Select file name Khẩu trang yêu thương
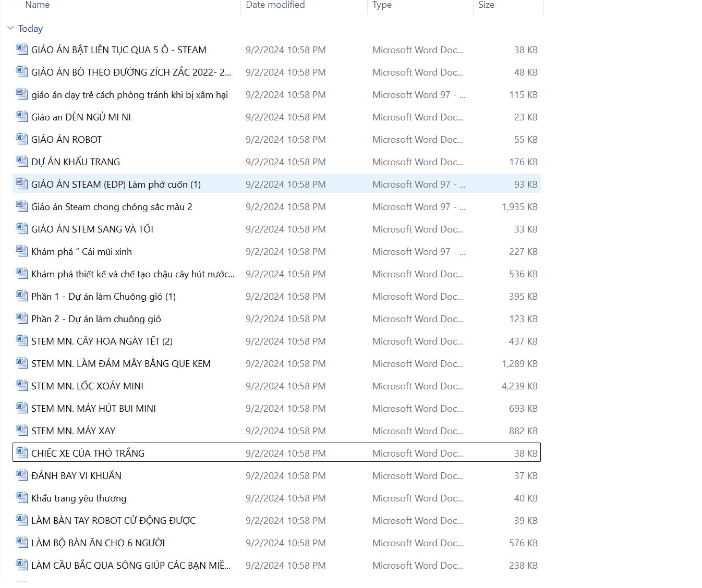The height and width of the screenshot is (588, 702). click(79, 498)
